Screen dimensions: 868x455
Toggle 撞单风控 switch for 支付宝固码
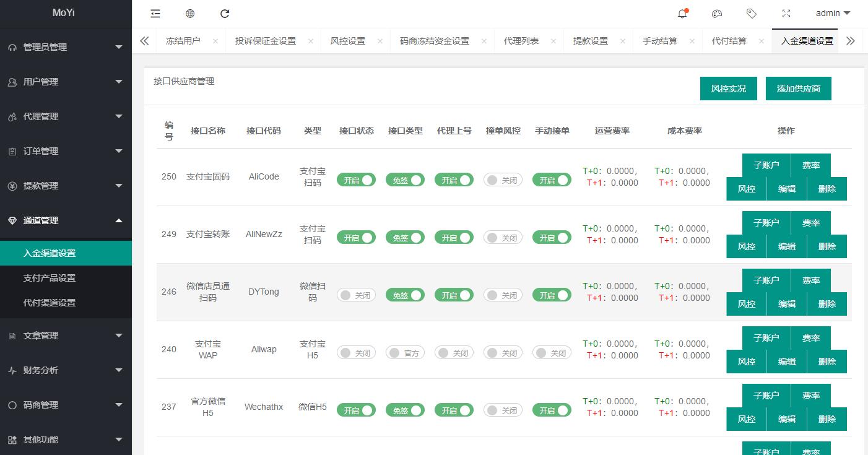pyautogui.click(x=503, y=180)
